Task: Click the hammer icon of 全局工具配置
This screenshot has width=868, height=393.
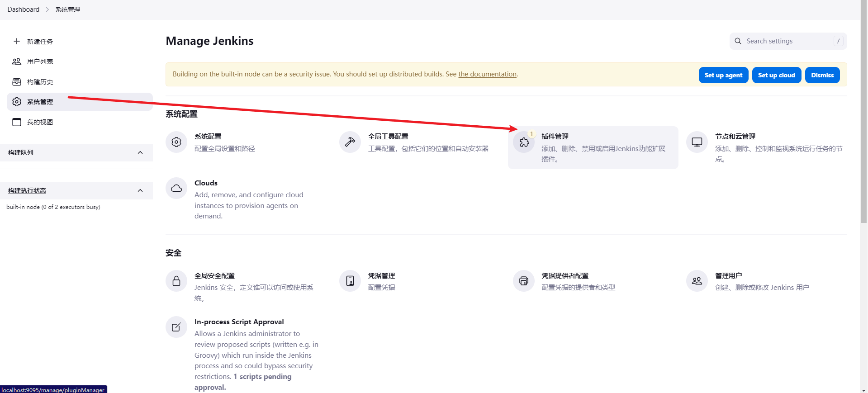Action: click(x=350, y=142)
